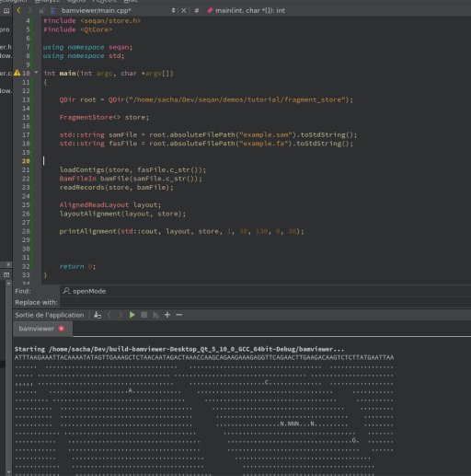Click the highlighted line number 20
The image size is (471, 476).
click(x=26, y=161)
